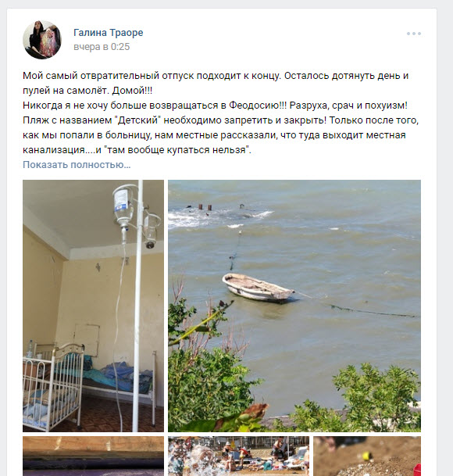This screenshot has width=453, height=476.
Task: Open the bottom-left wooden ceiling photo
Action: tap(93, 456)
